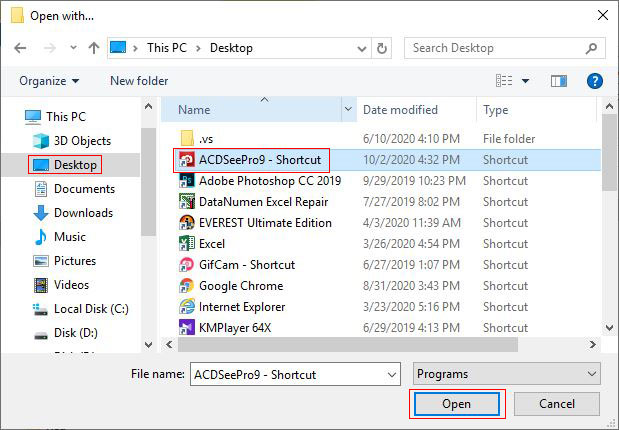Select the Google Chrome icon
619x430 pixels.
point(187,285)
